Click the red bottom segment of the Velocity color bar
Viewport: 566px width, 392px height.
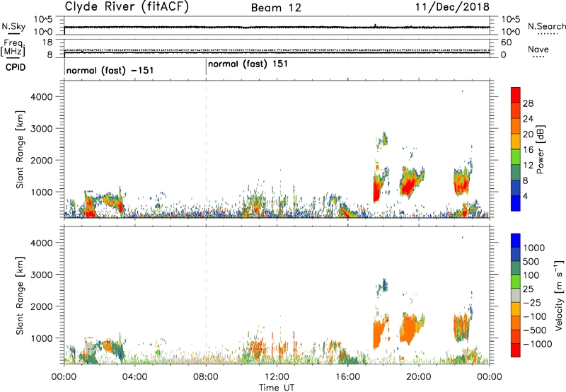(516, 350)
